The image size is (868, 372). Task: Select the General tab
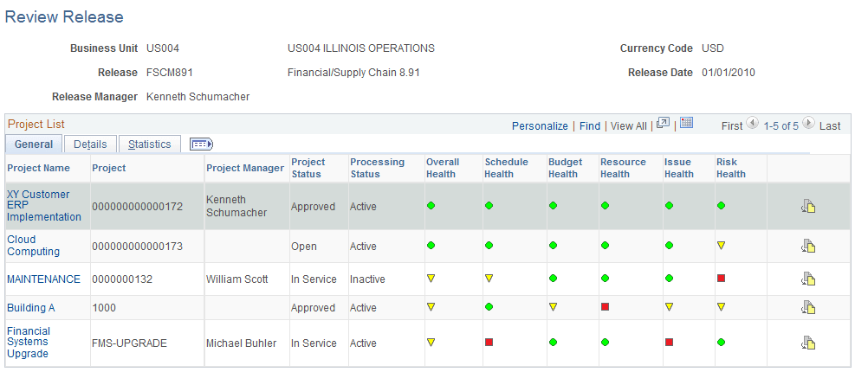(x=34, y=144)
